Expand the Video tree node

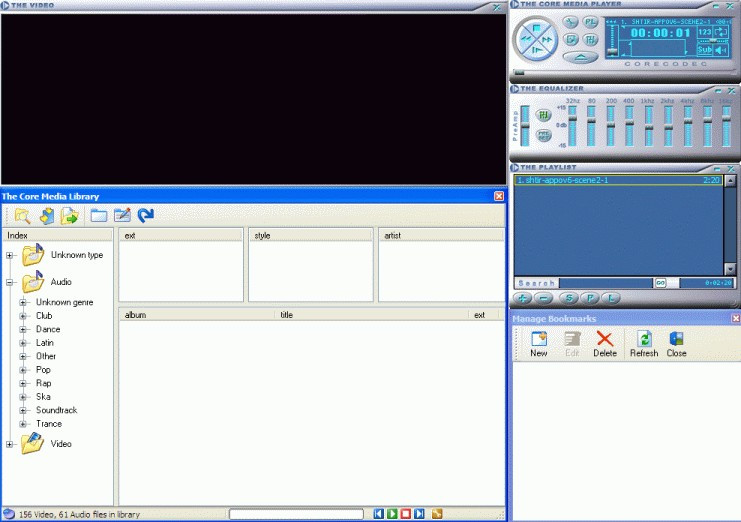point(9,444)
